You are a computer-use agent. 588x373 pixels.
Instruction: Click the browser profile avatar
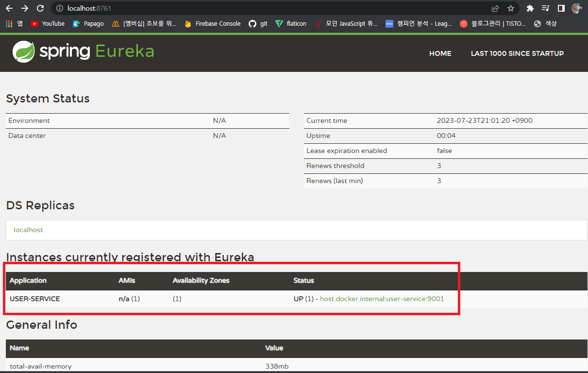click(x=577, y=8)
